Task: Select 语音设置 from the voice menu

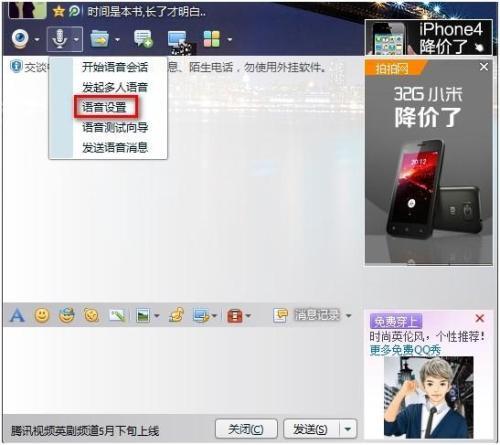Action: point(105,107)
